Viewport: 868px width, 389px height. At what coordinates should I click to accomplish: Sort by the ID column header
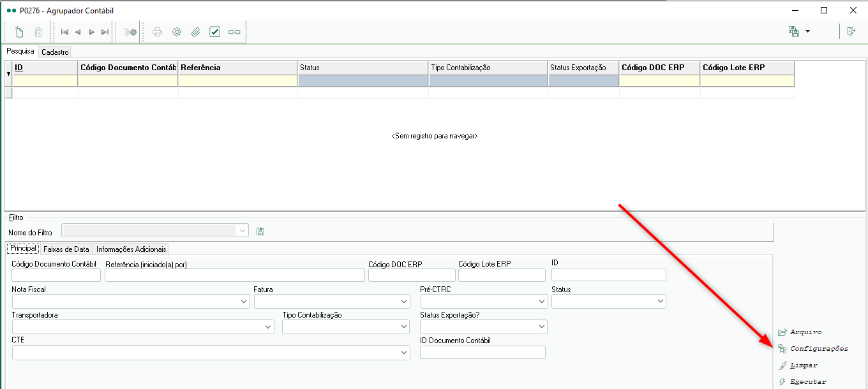(x=45, y=68)
